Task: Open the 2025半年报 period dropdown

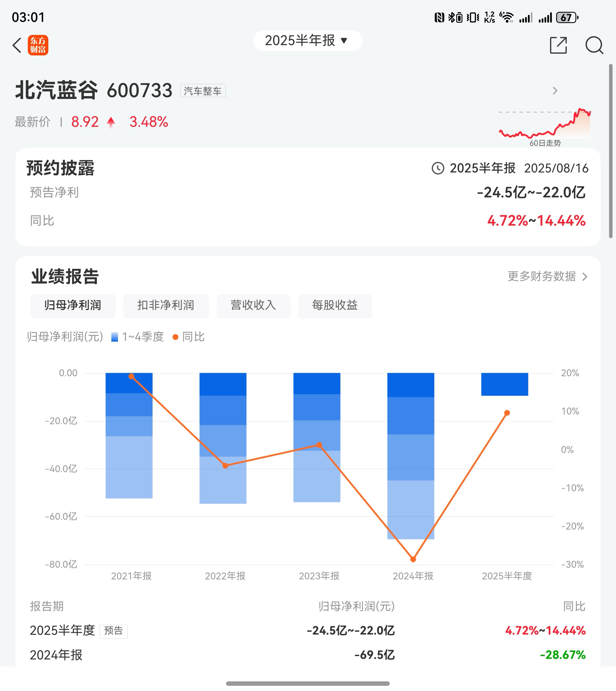Action: click(308, 41)
